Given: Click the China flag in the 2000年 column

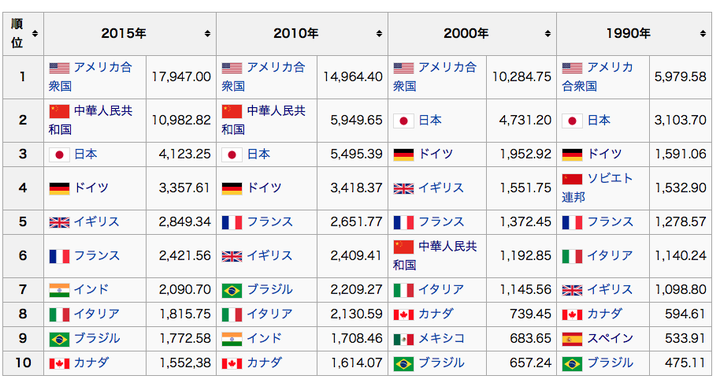Looking at the screenshot, I should click(404, 247).
